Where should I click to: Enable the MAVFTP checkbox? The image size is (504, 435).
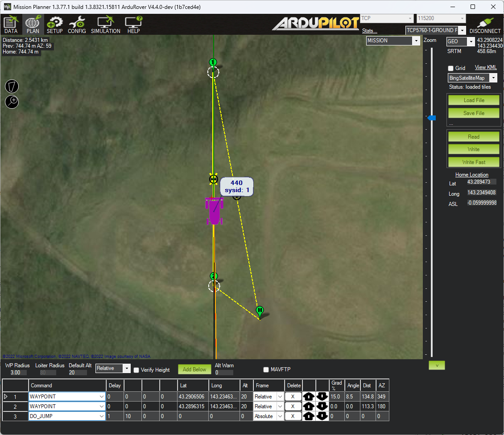coord(266,369)
